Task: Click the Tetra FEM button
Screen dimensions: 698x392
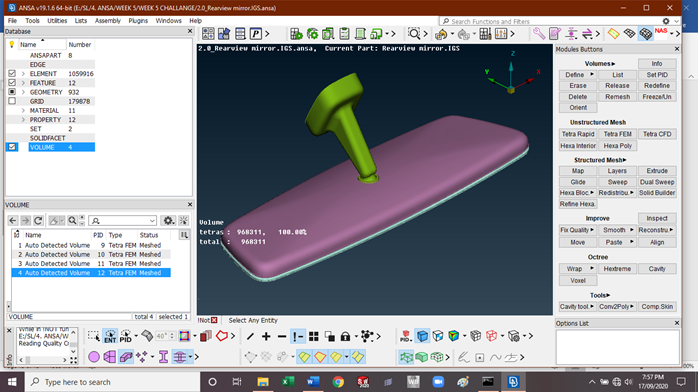Action: tap(617, 134)
